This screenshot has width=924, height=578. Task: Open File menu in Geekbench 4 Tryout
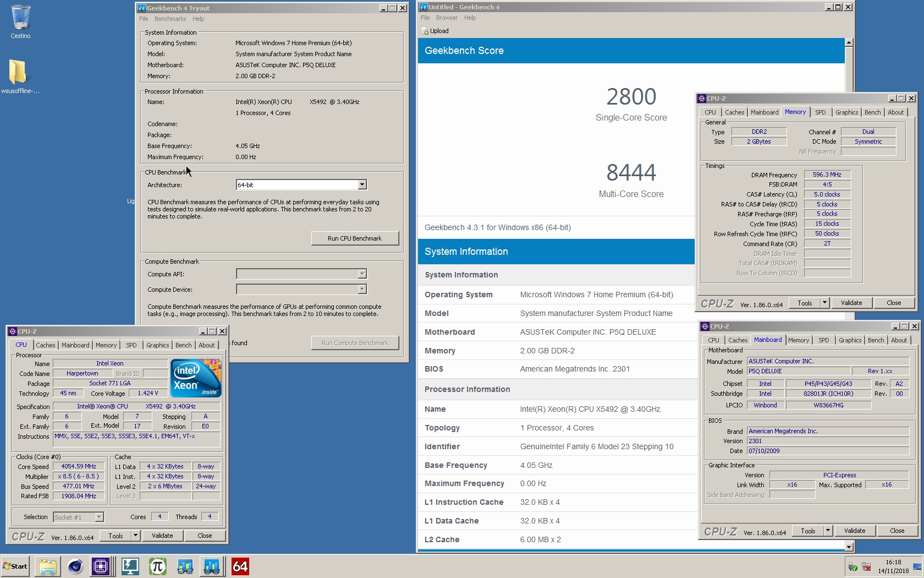coord(144,19)
